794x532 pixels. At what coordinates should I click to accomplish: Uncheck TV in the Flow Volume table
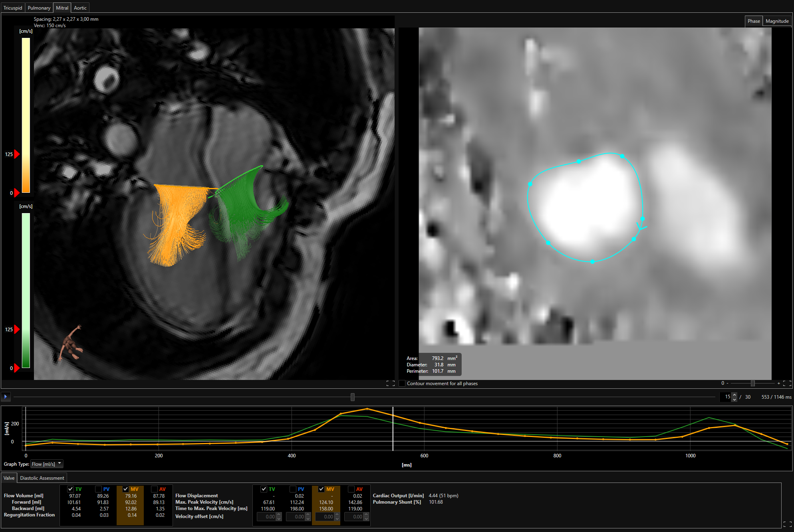(71, 489)
